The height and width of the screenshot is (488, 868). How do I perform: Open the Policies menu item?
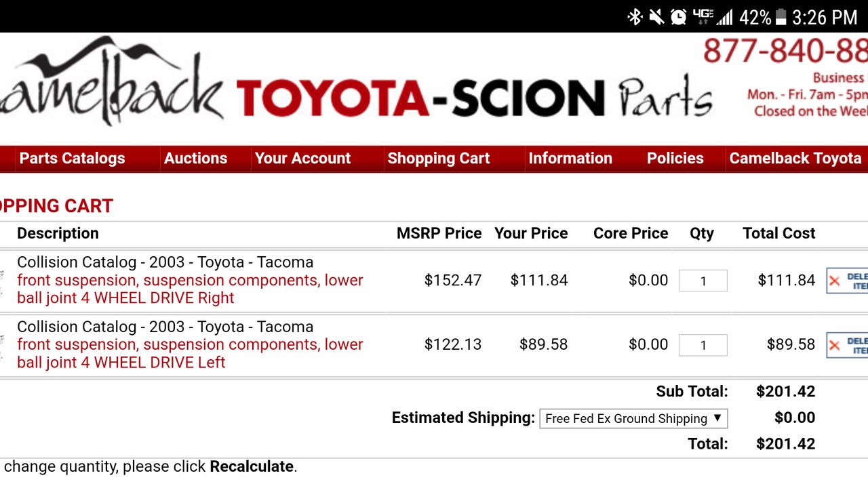point(675,159)
